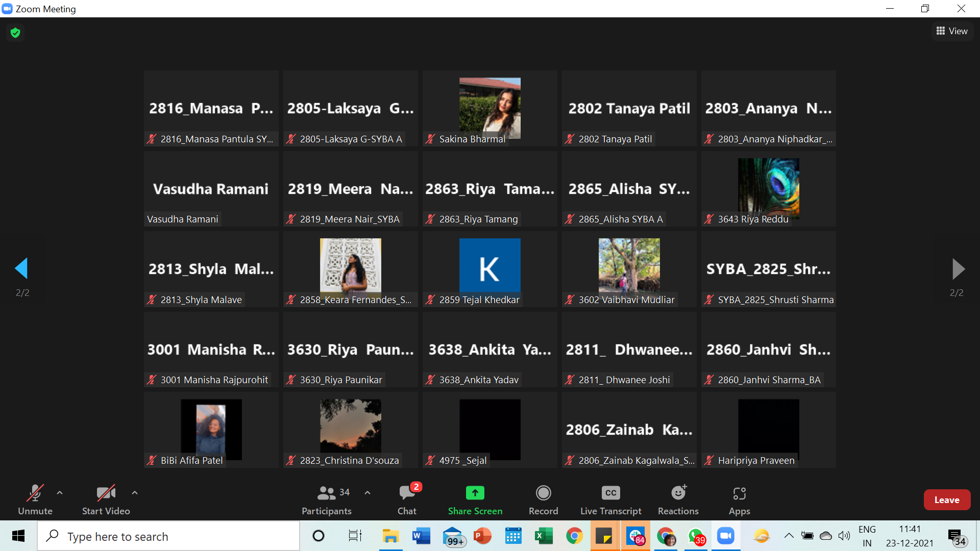The image size is (980, 551).
Task: Open PowerPoint from the taskbar
Action: pos(482,536)
